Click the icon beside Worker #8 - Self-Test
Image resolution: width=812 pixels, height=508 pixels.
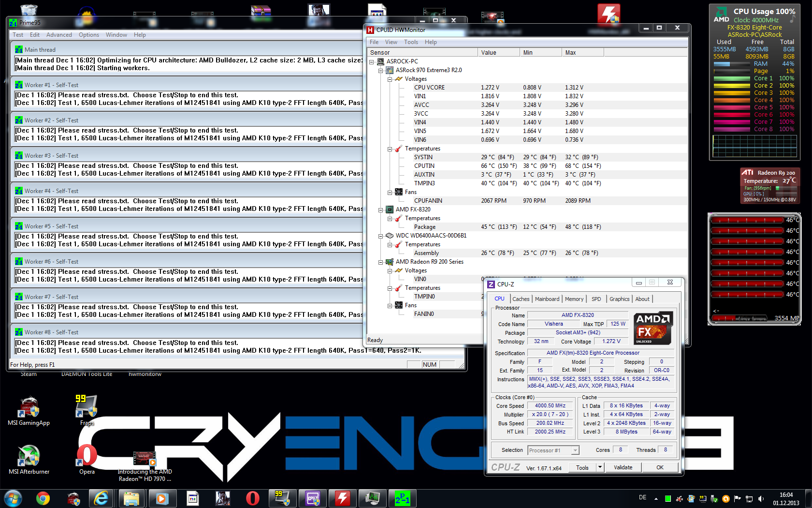click(x=19, y=332)
